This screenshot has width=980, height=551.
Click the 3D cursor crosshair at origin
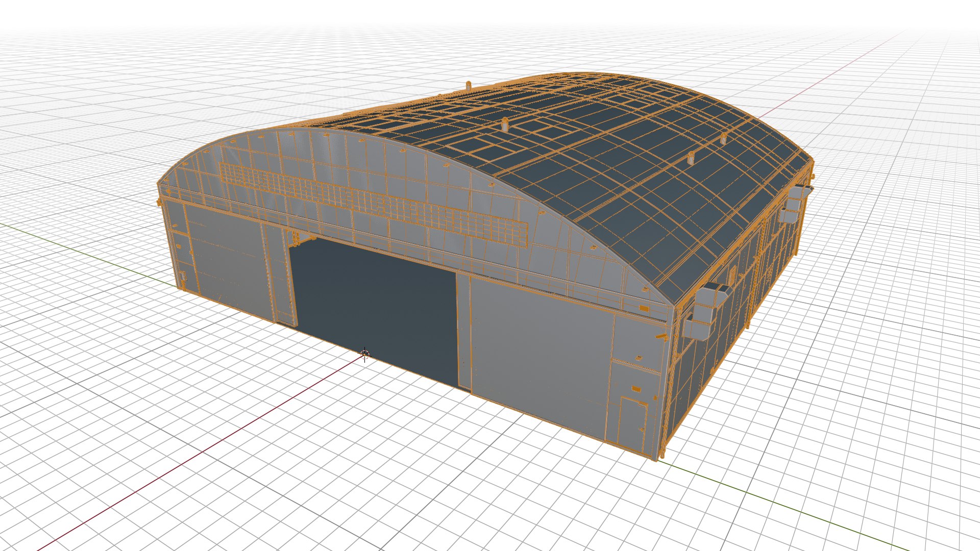(x=364, y=354)
